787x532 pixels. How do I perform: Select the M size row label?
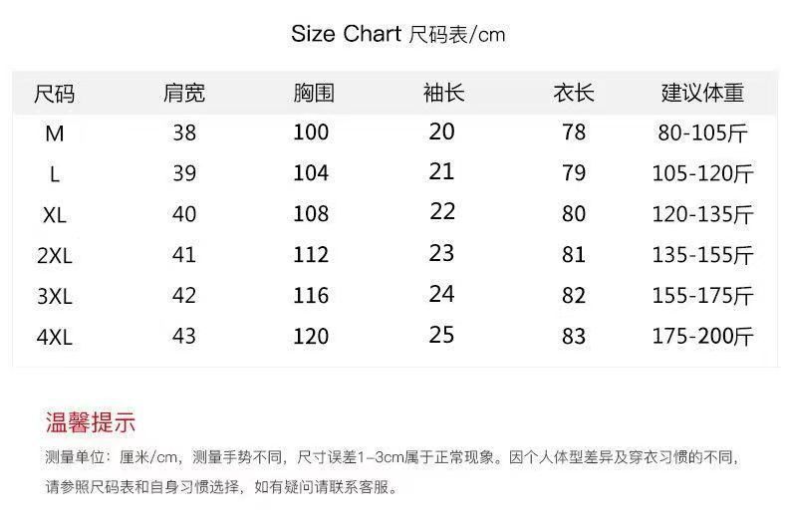(x=55, y=134)
